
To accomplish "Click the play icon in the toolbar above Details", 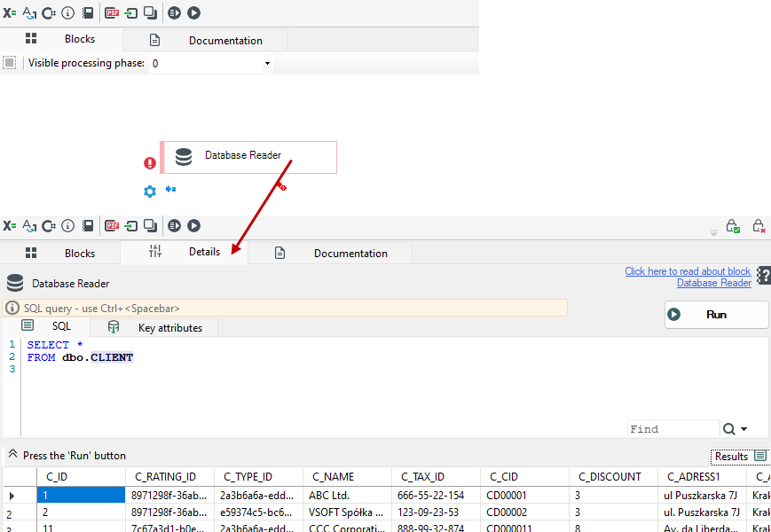I will 193,226.
